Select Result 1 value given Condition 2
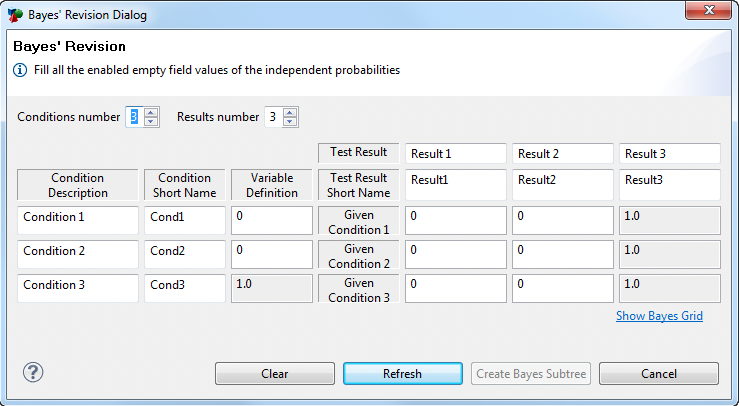Viewport: 739px width, 406px height. pos(456,254)
